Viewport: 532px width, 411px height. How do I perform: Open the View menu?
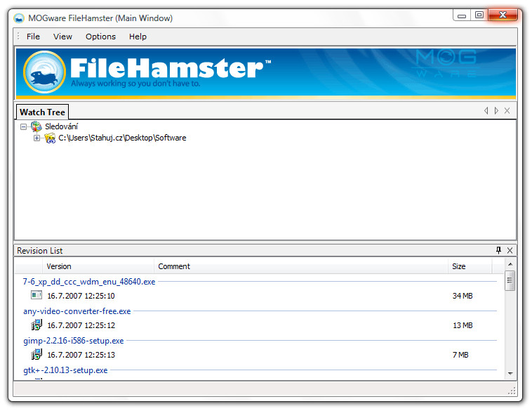(62, 37)
